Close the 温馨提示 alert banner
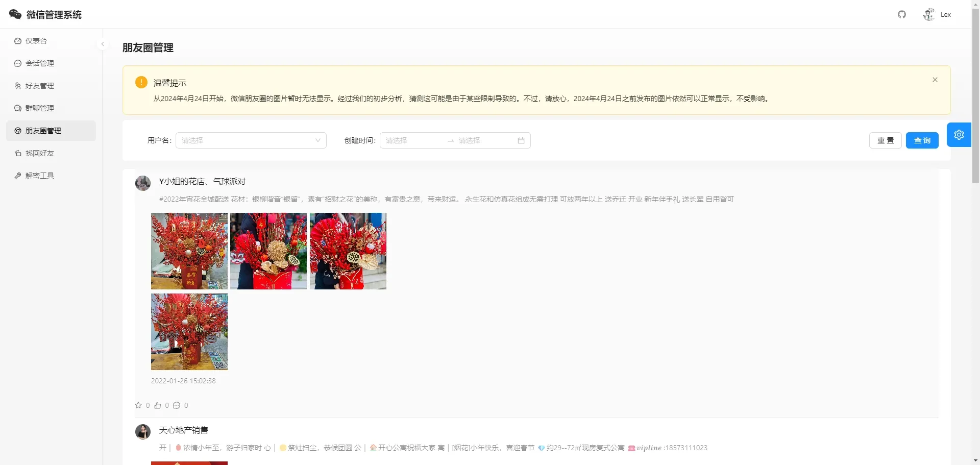The image size is (980, 465). [x=935, y=80]
